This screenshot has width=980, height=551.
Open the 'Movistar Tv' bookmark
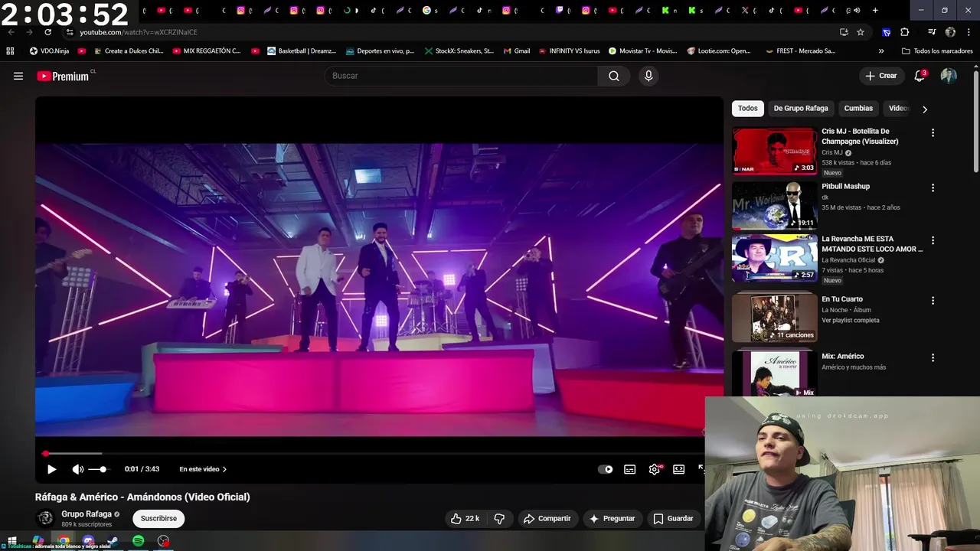[x=642, y=51]
